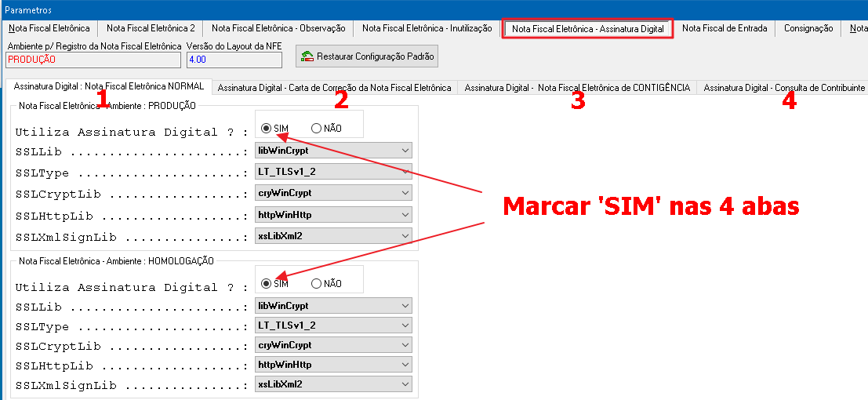Click Restaurar Configuração Padrão button text
The height and width of the screenshot is (400, 868).
coord(376,56)
